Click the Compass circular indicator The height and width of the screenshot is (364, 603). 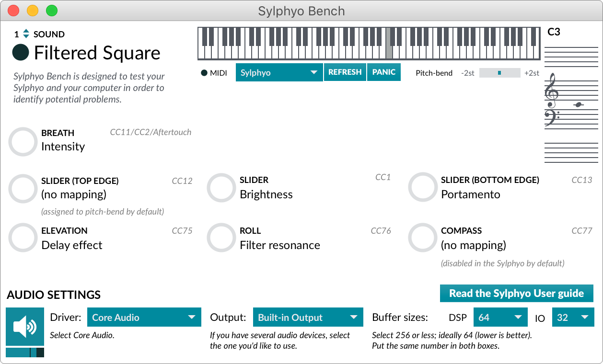point(423,238)
